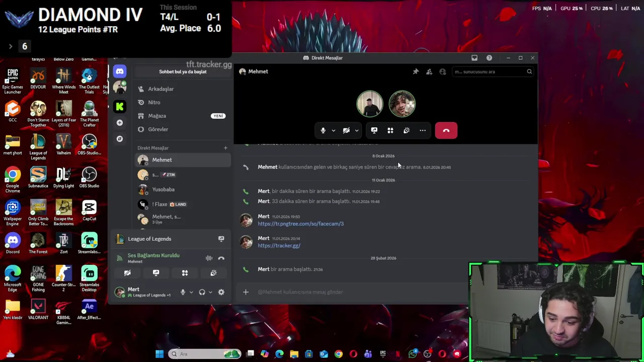Toggle noise suppression waveform icon
The height and width of the screenshot is (362, 644).
(209, 258)
